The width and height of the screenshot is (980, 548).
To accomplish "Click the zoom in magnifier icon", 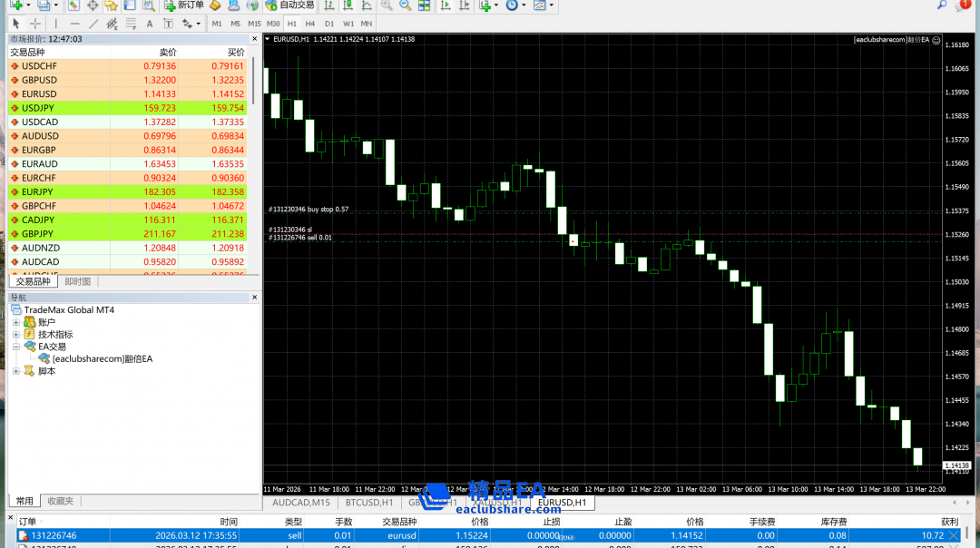I will (x=387, y=5).
